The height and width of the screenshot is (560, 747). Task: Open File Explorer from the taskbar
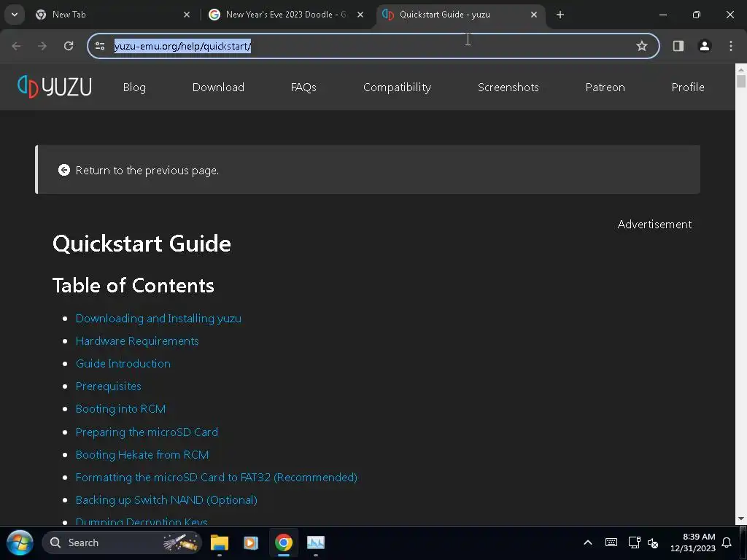[220, 542]
